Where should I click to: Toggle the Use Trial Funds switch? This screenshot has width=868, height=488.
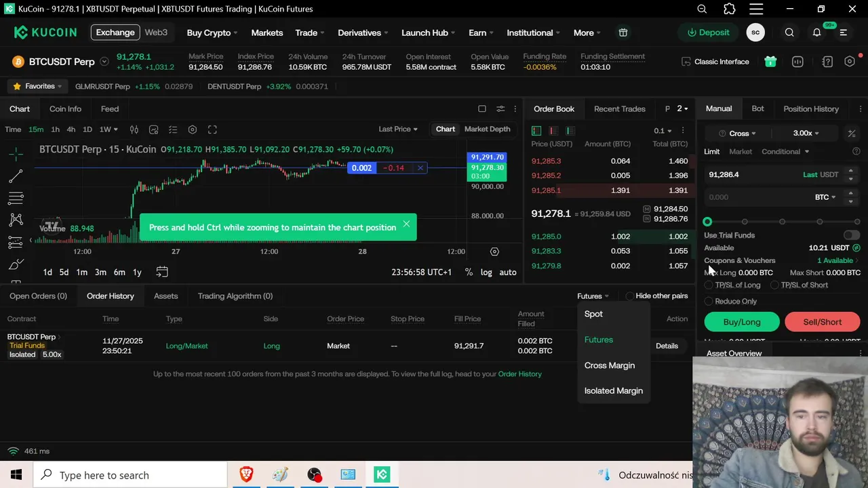click(851, 235)
